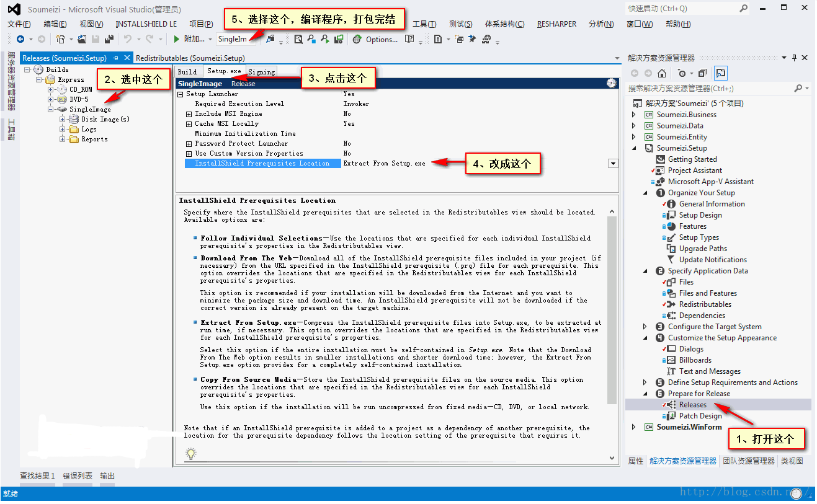Open the 服务器资源管理器 side panel tab
Screen dimensions: 817x504
tap(11, 81)
